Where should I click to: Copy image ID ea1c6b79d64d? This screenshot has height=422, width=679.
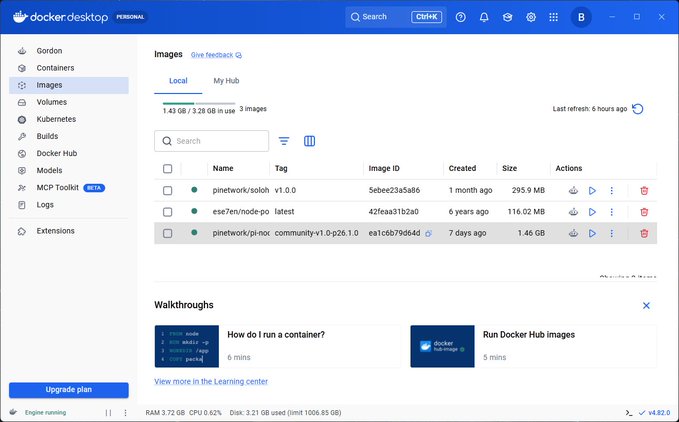(428, 234)
